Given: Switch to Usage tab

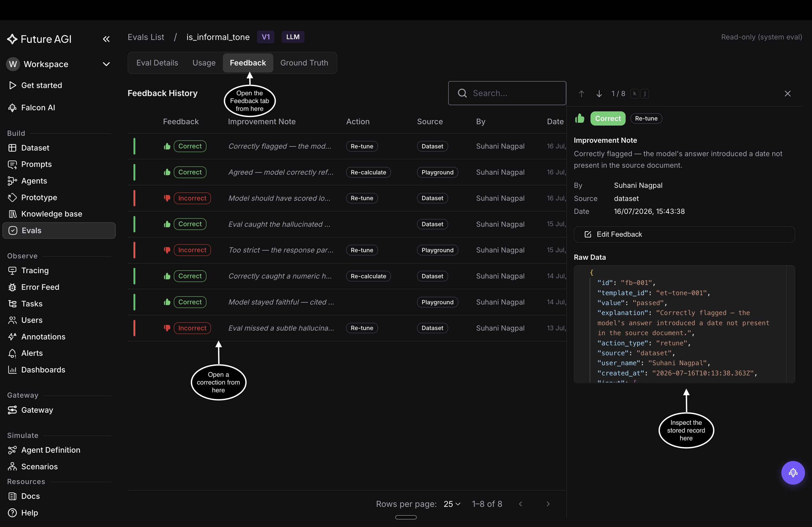Looking at the screenshot, I should [204, 63].
